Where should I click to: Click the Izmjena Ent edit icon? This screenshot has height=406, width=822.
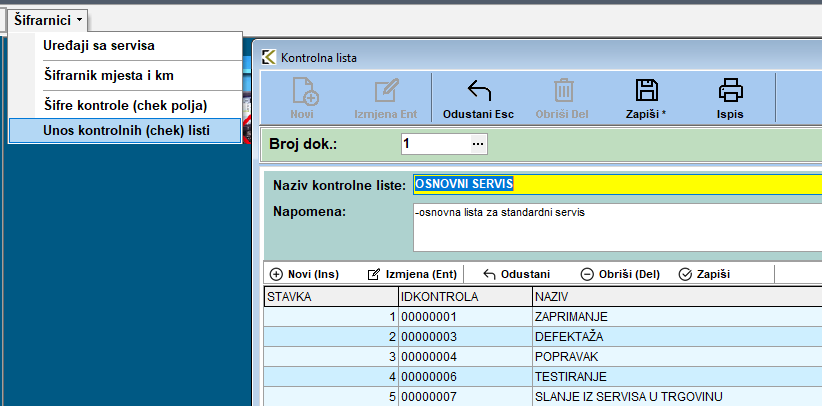point(386,91)
